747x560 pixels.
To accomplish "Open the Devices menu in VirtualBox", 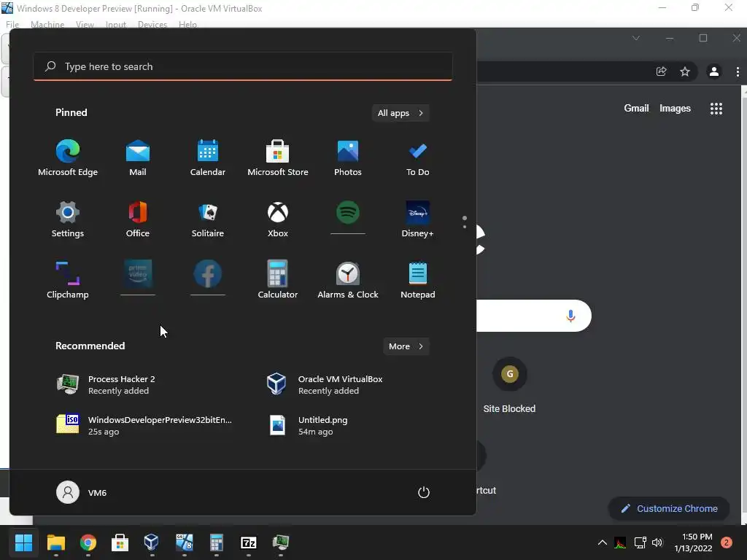I will 152,24.
